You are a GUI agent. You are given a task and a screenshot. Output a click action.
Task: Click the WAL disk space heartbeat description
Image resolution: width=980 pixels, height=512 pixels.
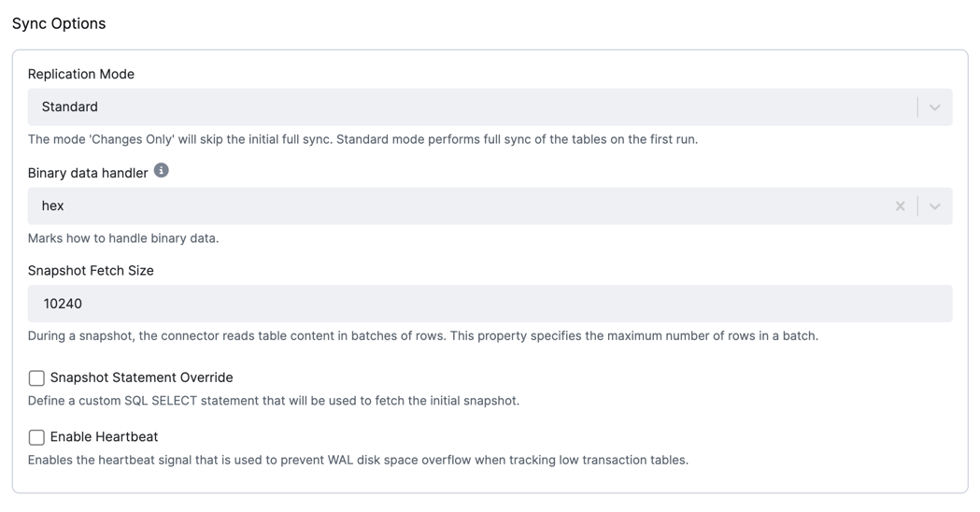(358, 460)
